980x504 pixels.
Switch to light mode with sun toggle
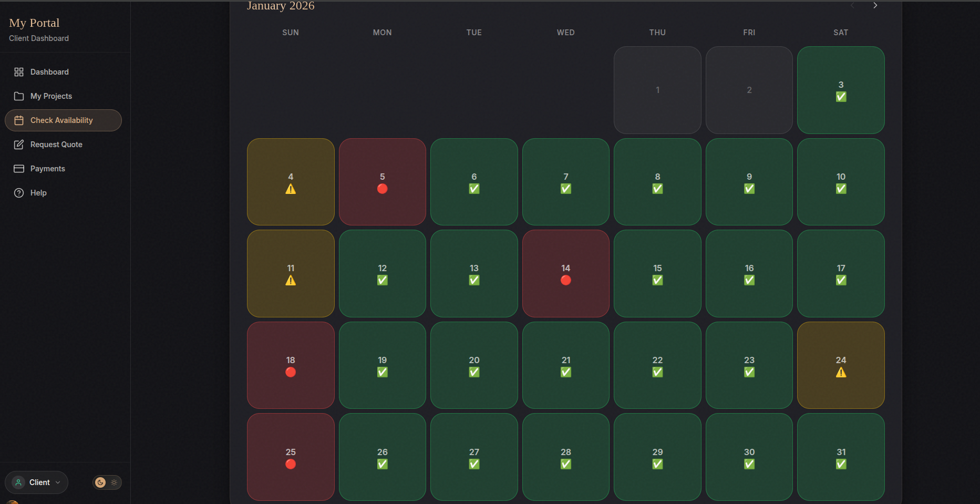[114, 482]
